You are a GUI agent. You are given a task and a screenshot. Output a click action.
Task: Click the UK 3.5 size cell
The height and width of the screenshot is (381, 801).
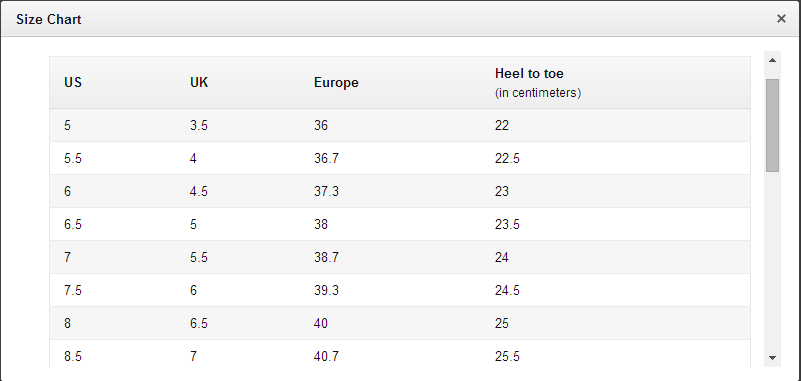pos(199,125)
